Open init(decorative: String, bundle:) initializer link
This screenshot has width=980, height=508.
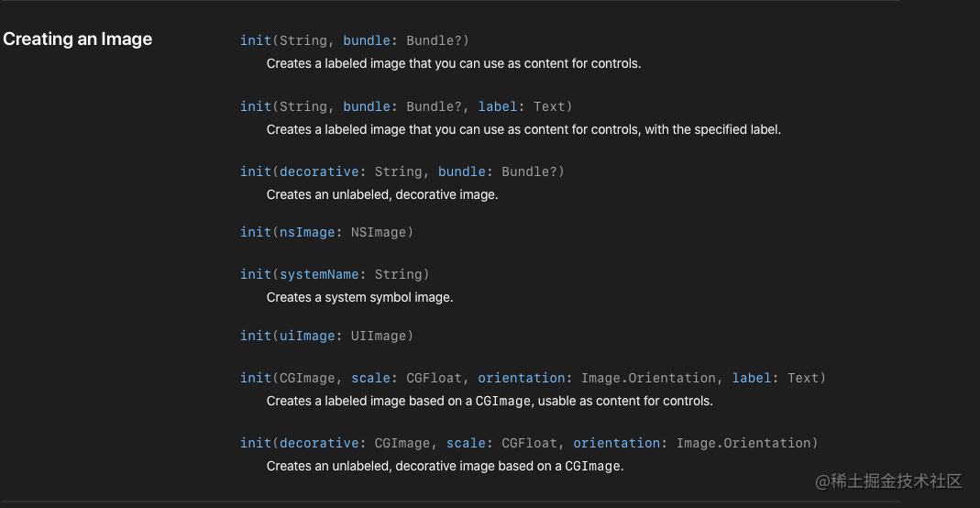pos(402,171)
